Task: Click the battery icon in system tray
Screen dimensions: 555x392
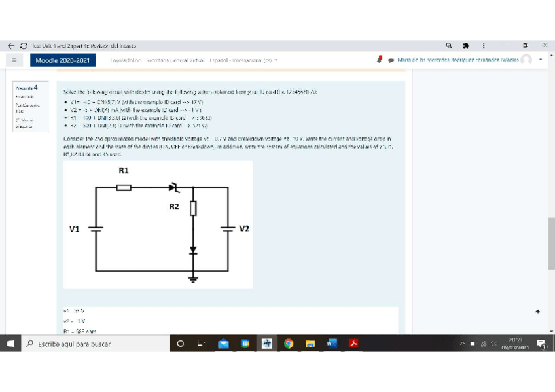Action: (x=473, y=344)
